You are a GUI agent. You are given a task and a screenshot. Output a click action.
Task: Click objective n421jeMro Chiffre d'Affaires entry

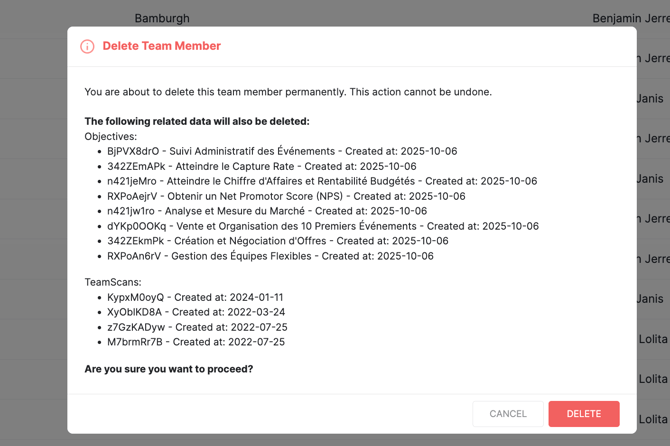322,182
